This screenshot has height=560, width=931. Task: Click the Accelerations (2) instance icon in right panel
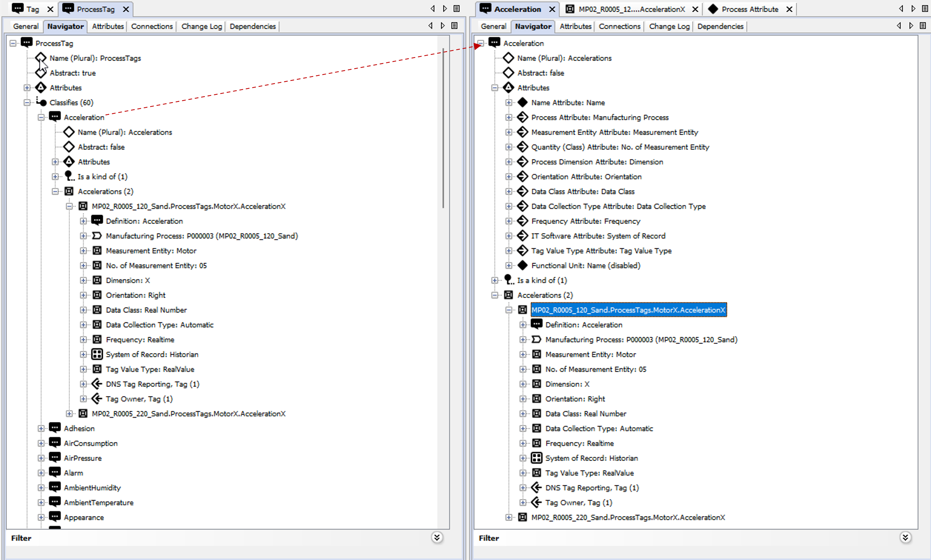click(509, 295)
